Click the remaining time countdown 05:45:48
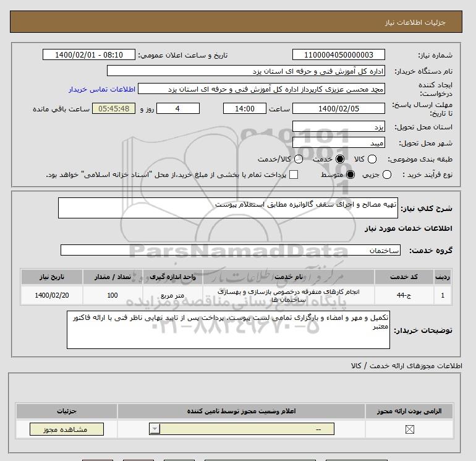The height and width of the screenshot is (461, 476). (114, 108)
